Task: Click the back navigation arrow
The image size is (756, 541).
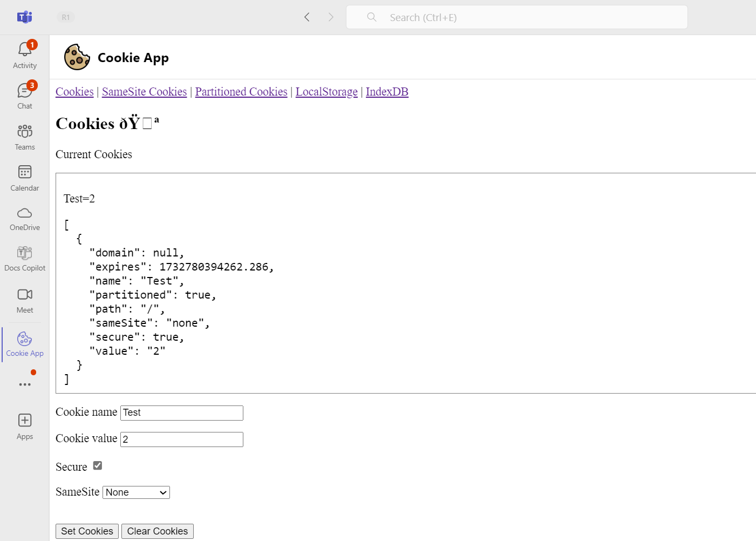Action: [x=307, y=17]
